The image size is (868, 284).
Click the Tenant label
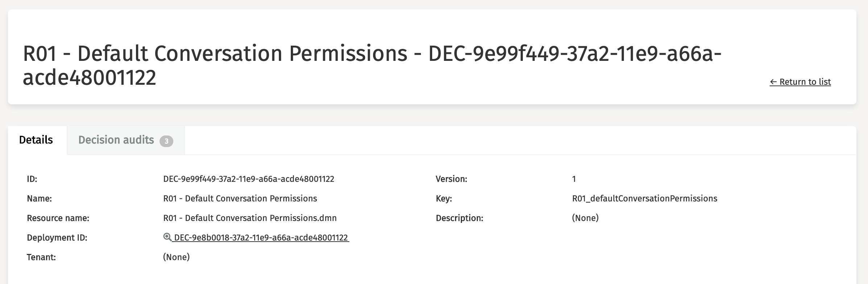coord(41,257)
